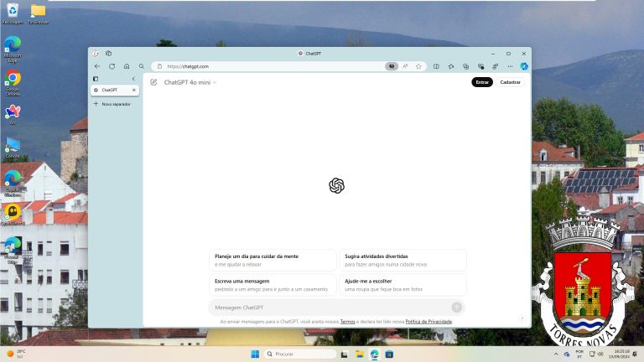The image size is (644, 362).
Task: Collapse the vertical tabs pane
Action: (133, 79)
